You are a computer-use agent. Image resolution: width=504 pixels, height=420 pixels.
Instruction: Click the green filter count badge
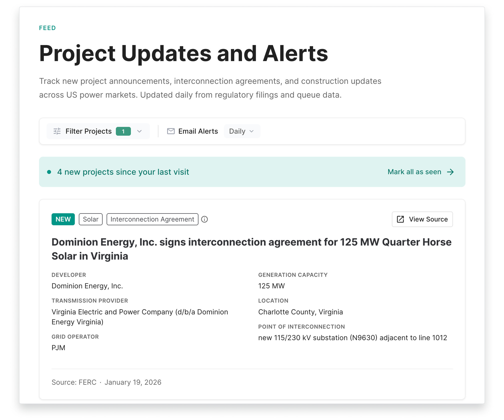point(123,131)
